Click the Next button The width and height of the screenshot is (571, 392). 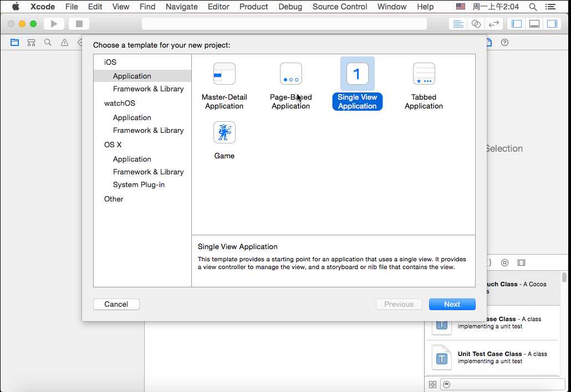(x=452, y=305)
